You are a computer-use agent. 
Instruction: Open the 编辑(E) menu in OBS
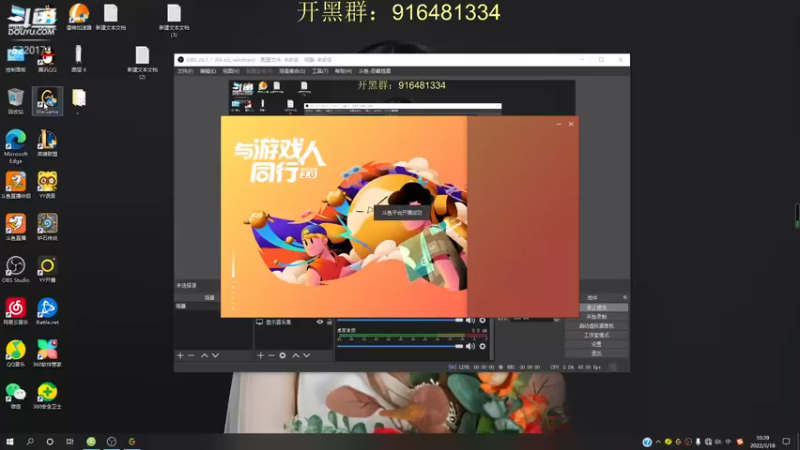(x=208, y=71)
